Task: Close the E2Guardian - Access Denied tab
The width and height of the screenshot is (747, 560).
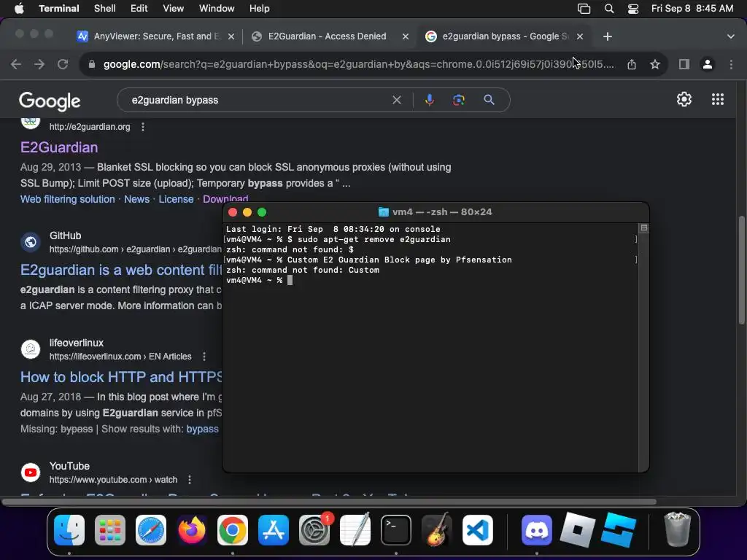Action: pyautogui.click(x=406, y=36)
